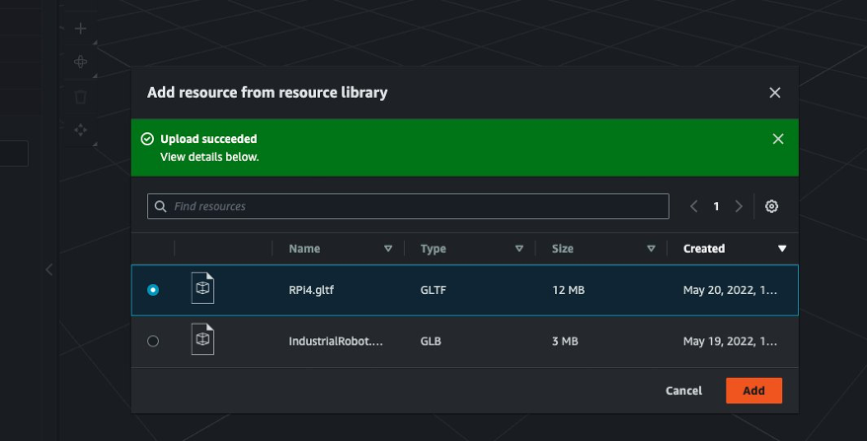Select the IndustrialRobot radio button

pos(152,341)
